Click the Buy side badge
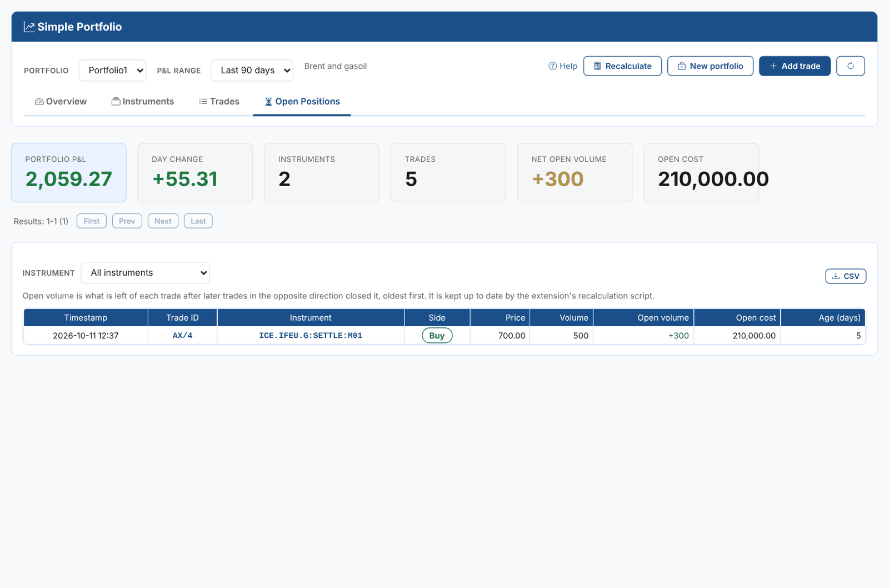 (437, 336)
